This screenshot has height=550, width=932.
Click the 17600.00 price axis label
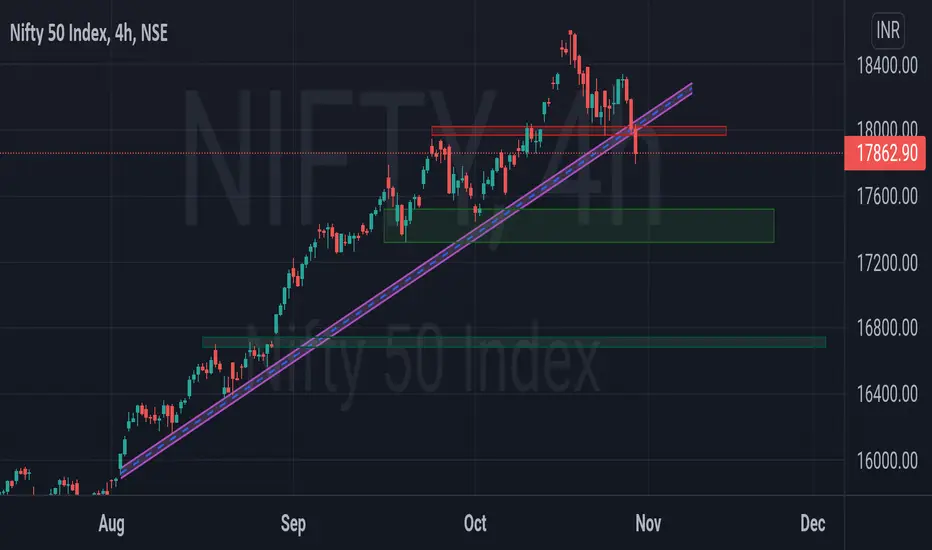click(887, 196)
